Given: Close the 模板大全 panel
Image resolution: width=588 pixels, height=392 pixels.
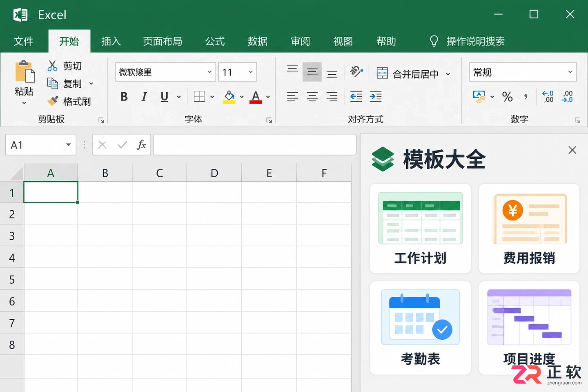Looking at the screenshot, I should (x=572, y=150).
